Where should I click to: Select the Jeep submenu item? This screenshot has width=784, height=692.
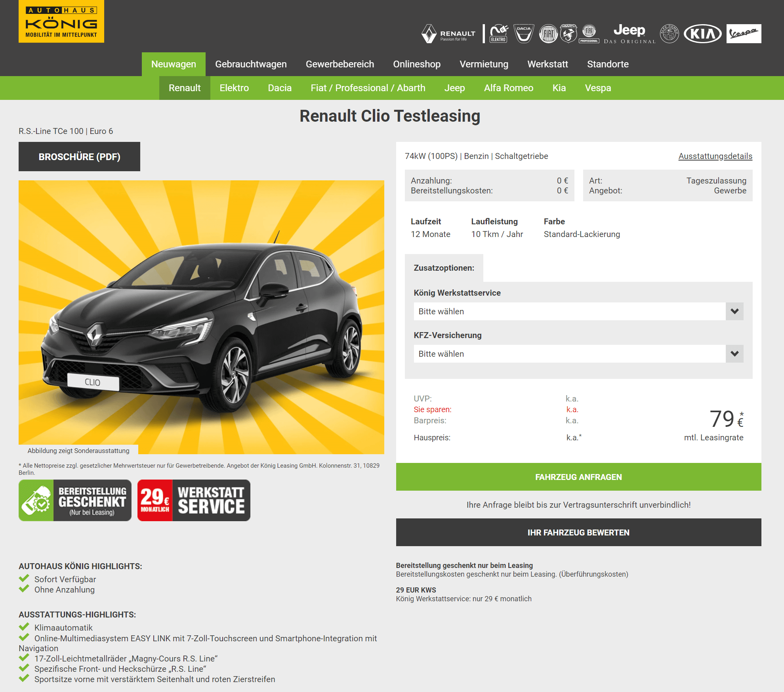(x=454, y=88)
